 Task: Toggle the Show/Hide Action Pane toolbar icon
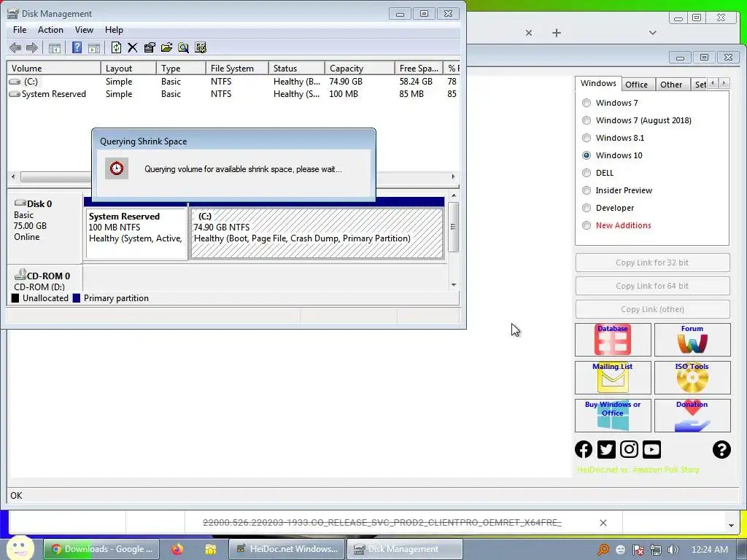[x=94, y=47]
